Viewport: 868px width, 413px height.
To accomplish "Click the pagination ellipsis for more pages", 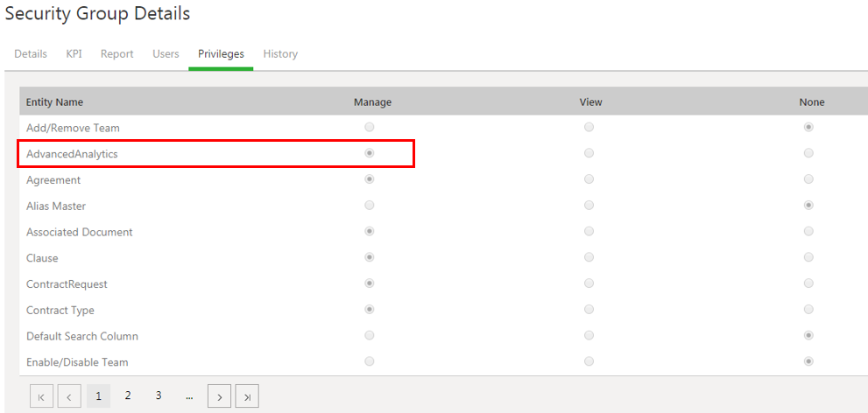I will 189,396.
